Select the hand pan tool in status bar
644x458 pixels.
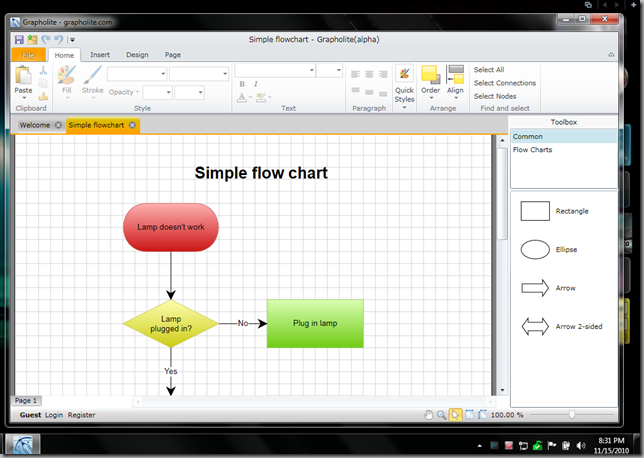coord(428,415)
